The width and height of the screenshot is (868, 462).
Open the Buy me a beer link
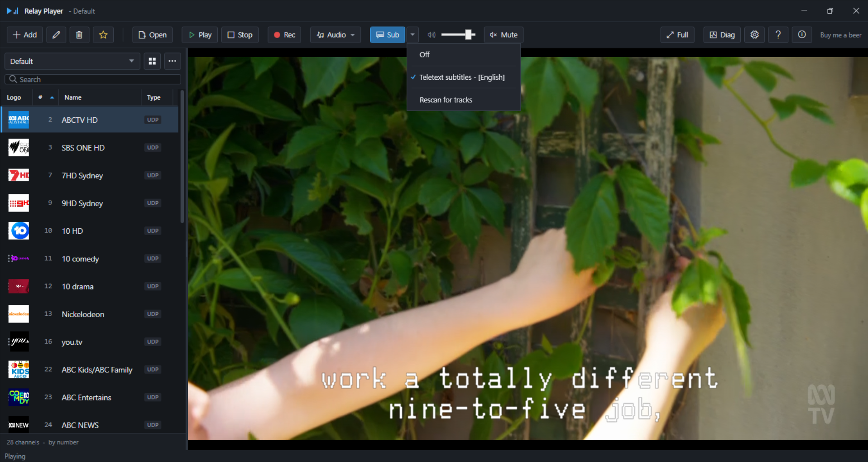(x=841, y=35)
